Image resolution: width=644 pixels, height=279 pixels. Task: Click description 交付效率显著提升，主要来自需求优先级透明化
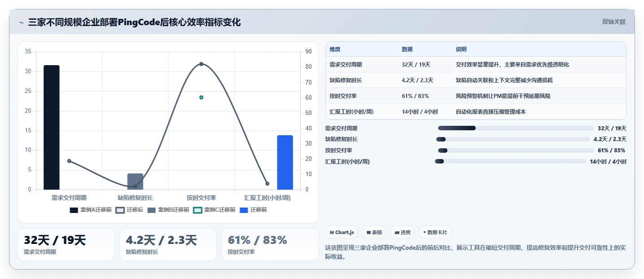[x=512, y=65]
